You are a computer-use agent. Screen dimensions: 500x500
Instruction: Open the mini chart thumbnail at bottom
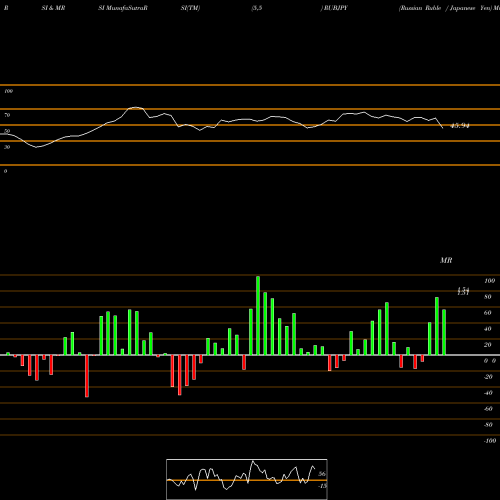247,479
